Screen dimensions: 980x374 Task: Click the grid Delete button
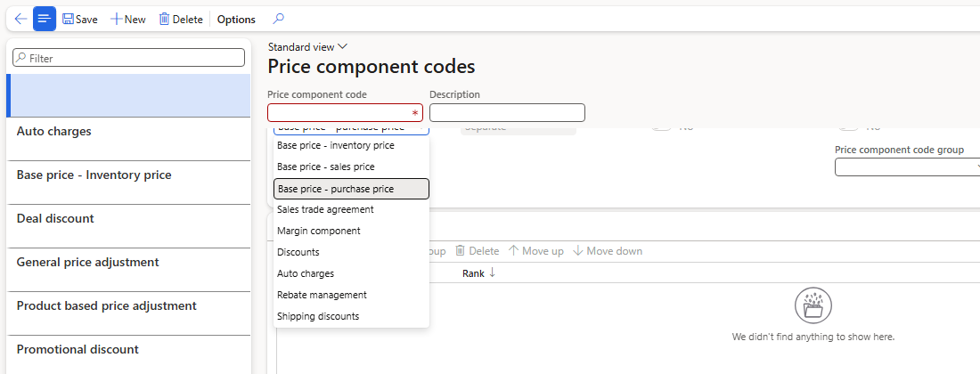477,251
